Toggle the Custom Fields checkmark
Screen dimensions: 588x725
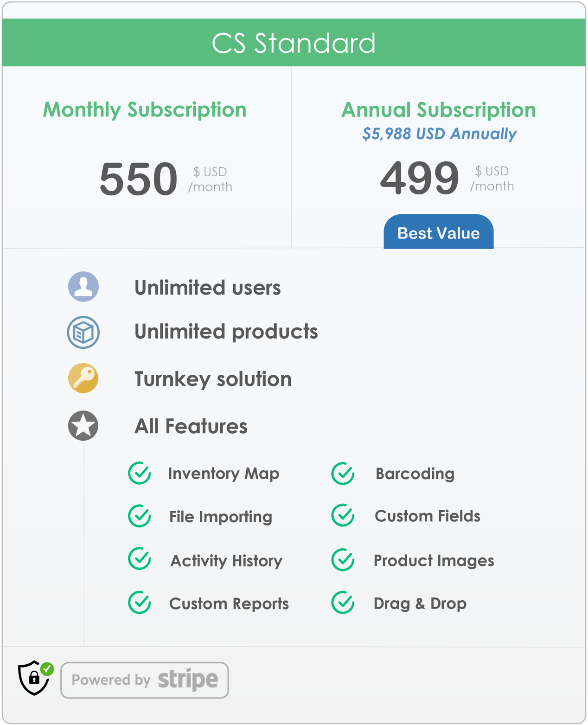(x=342, y=516)
